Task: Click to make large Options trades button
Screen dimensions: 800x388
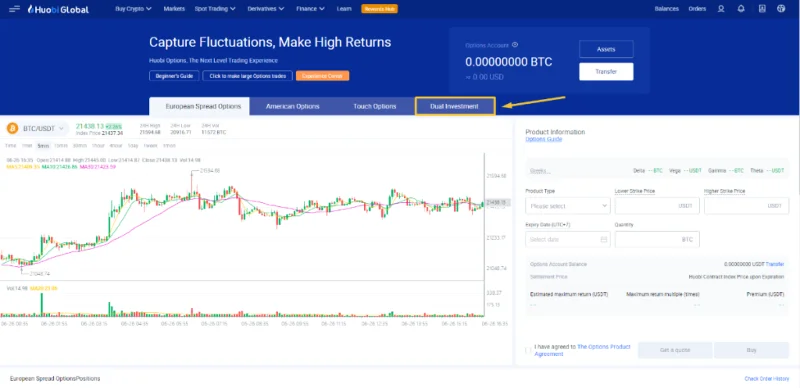Action: [247, 76]
